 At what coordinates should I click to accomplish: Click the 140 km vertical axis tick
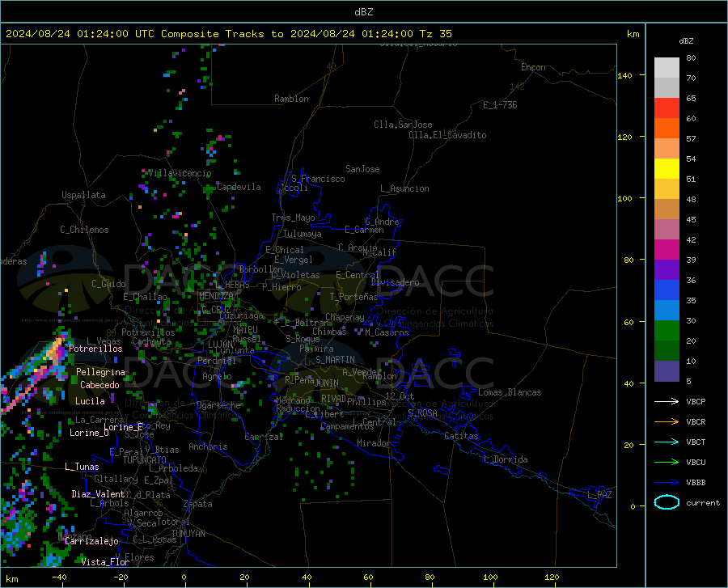625,75
